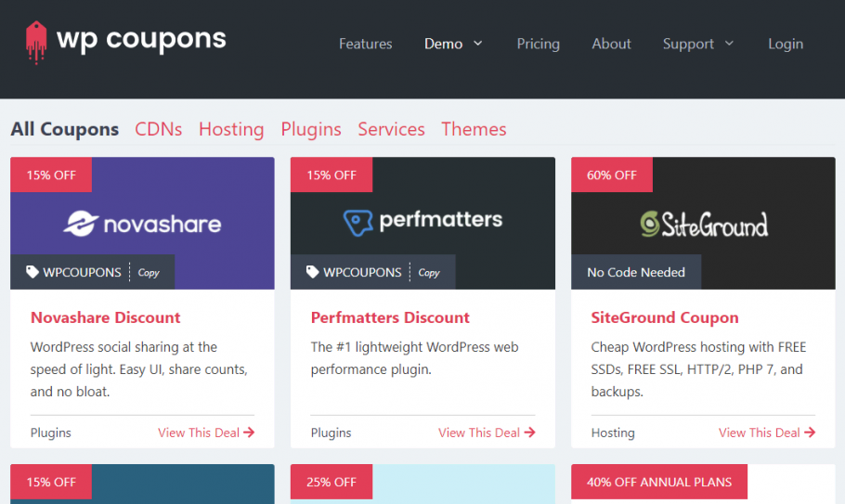Copy the Perfmatters WPCOUPONS code

pyautogui.click(x=429, y=273)
